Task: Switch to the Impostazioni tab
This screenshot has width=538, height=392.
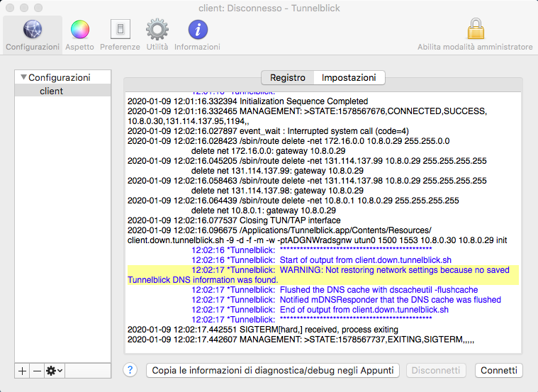Action: point(349,78)
